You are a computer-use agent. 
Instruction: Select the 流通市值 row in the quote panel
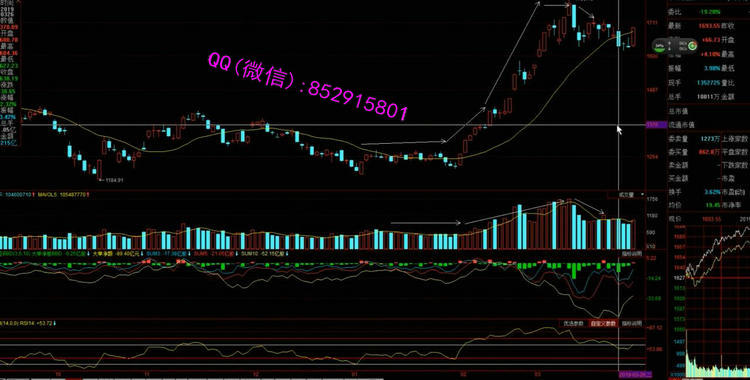coord(708,125)
